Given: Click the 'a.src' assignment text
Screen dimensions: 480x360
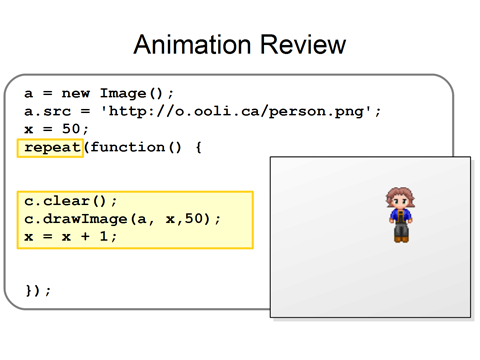Looking at the screenshot, I should (x=47, y=112).
